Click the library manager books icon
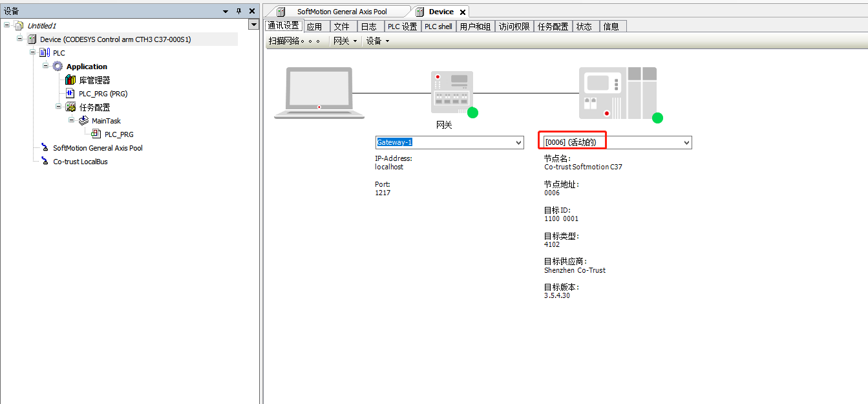 [x=70, y=80]
